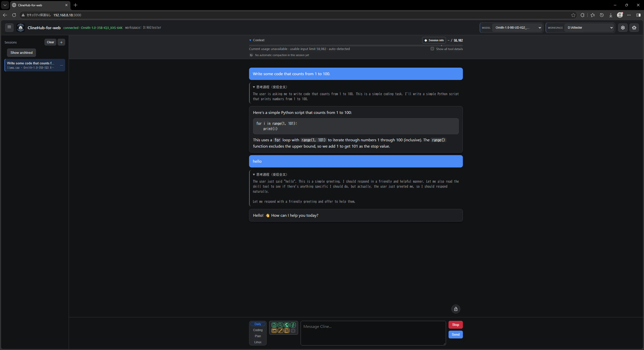Image resolution: width=644 pixels, height=350 pixels.
Task: Open the session's three-dot options menu
Action: (x=61, y=65)
